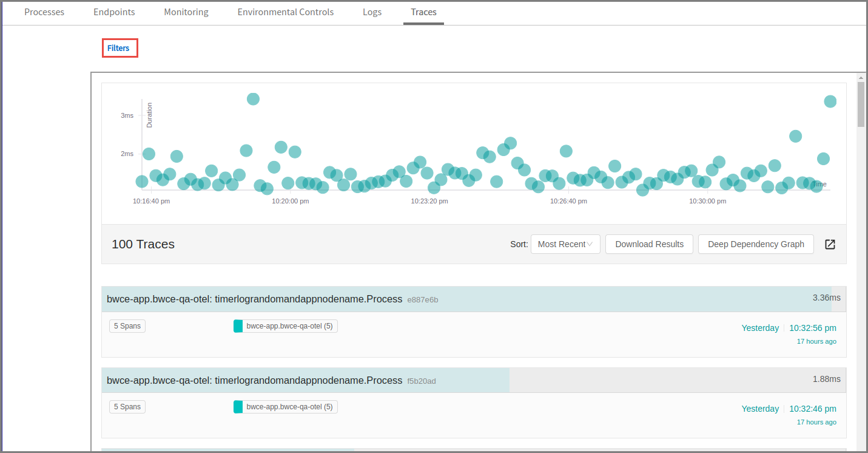Click teal service color swatch in first trace

coord(238,326)
